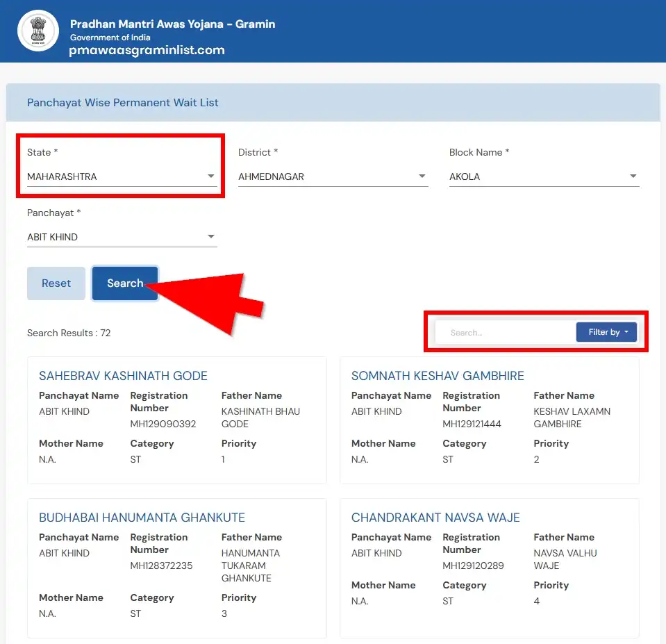Screen dimensions: 666x644
Task: Open CHANDRAKANT NAVSA WAJE beneficiary name
Action: point(435,518)
